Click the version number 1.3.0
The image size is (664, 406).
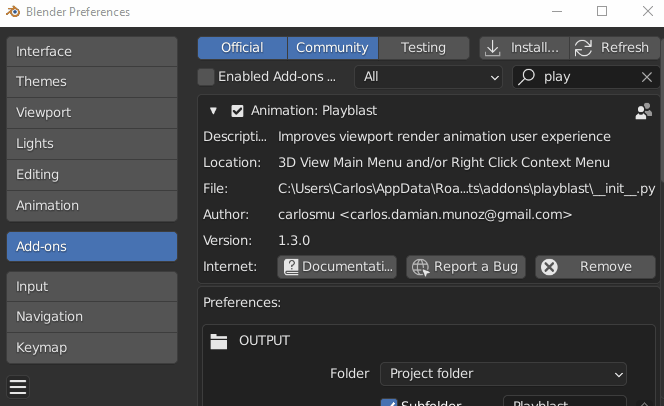(x=294, y=241)
